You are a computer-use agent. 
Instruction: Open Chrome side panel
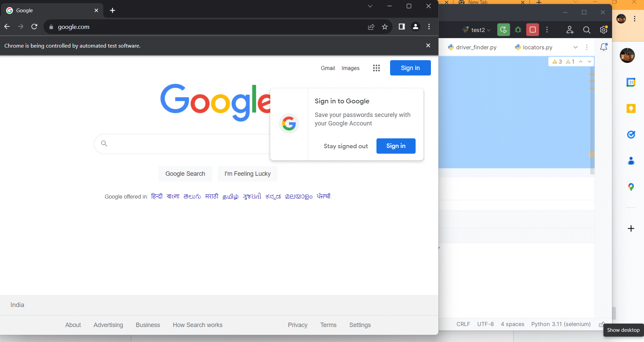point(402,27)
